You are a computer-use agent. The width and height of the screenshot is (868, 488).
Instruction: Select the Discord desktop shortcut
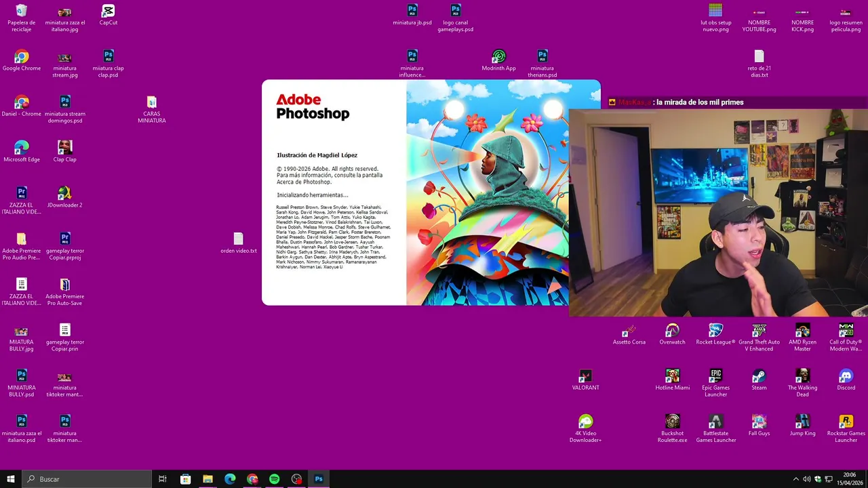pos(846,380)
